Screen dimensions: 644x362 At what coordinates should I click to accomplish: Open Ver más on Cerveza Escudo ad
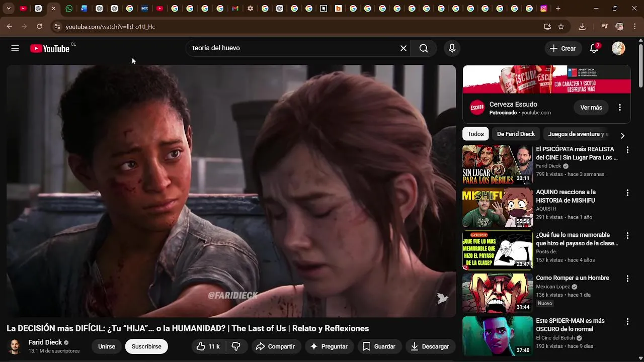tap(591, 108)
